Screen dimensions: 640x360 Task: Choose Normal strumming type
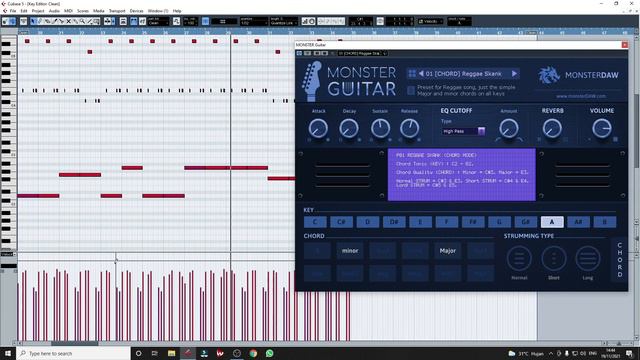tap(519, 259)
